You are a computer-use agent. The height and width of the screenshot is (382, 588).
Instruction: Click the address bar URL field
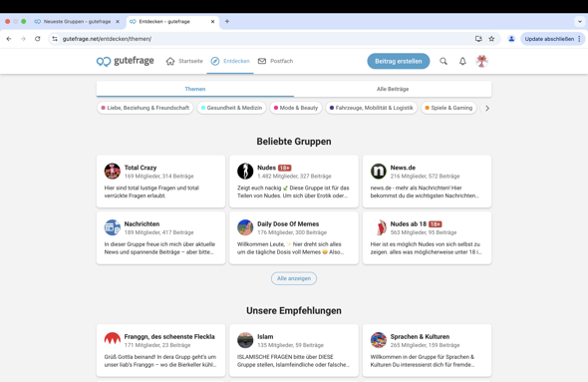coord(262,39)
